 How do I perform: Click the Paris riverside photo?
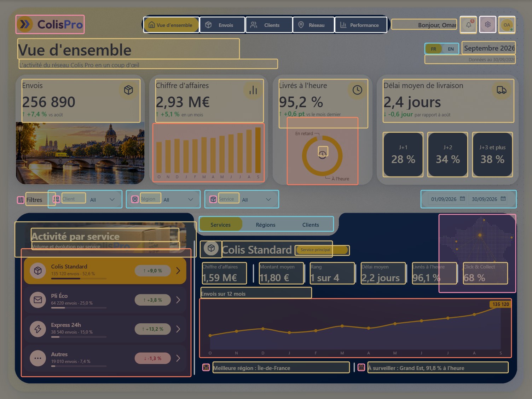click(x=80, y=153)
